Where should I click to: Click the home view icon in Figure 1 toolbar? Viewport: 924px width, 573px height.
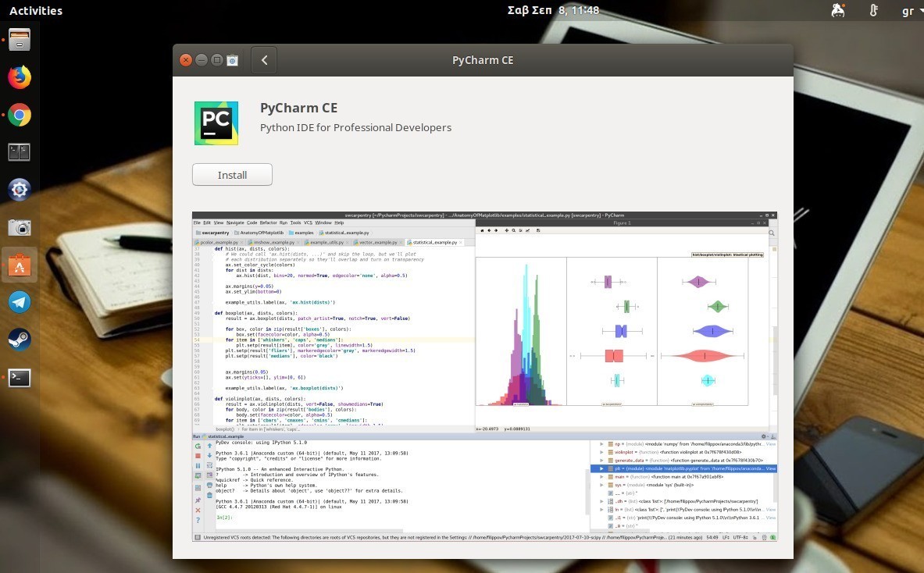pyautogui.click(x=482, y=230)
